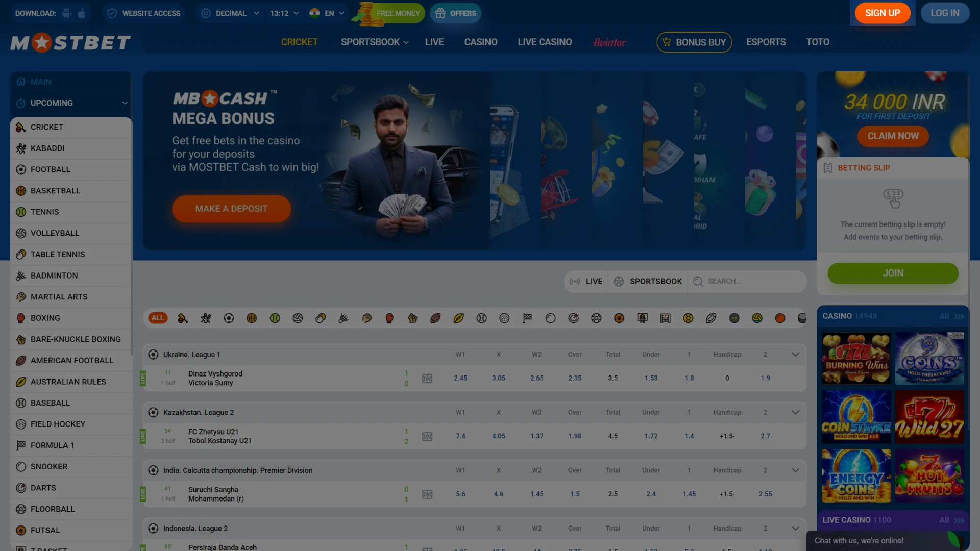Click the Website Access shield icon

(112, 13)
